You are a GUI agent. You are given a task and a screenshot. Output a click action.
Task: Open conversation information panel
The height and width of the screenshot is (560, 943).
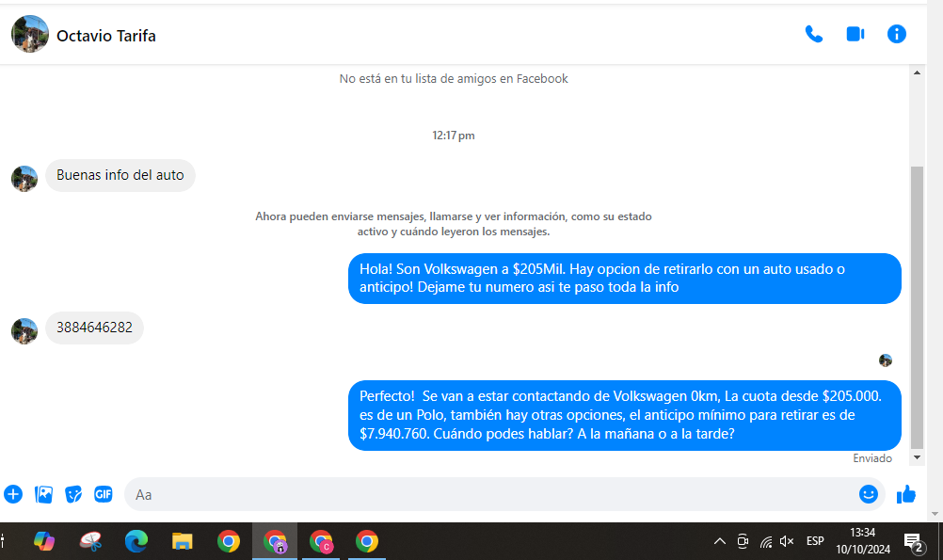pyautogui.click(x=897, y=35)
